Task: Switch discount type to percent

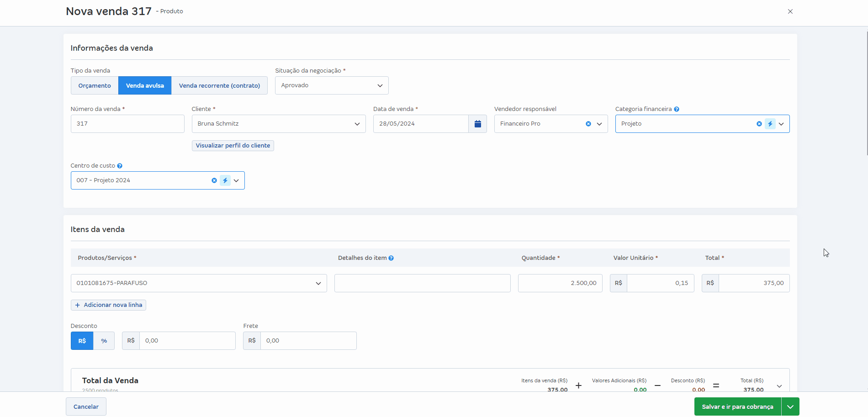Action: [104, 341]
